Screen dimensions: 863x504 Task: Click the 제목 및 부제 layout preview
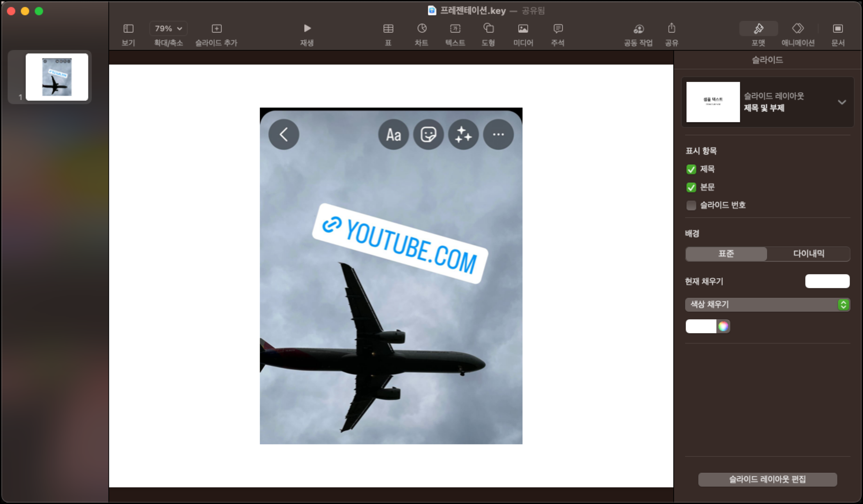[713, 102]
